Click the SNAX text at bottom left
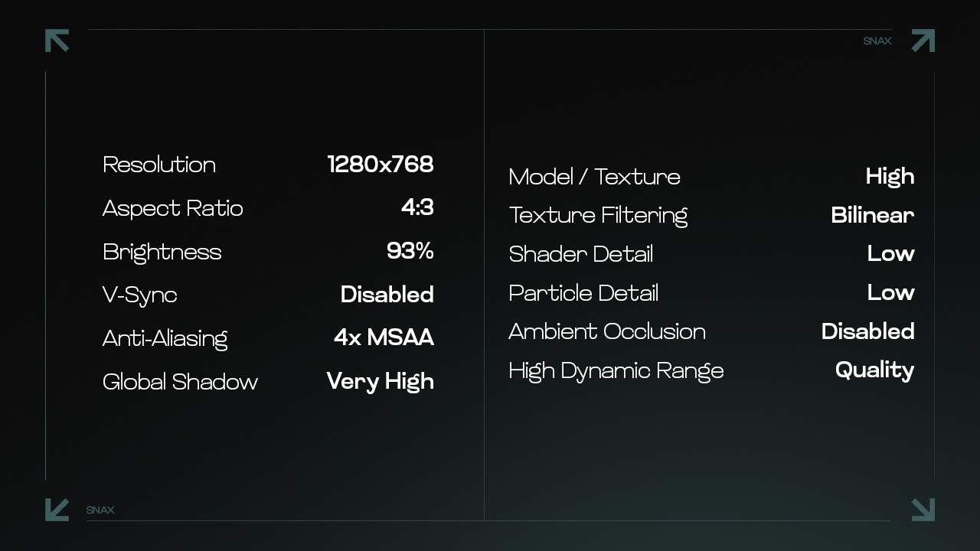Image resolution: width=980 pixels, height=551 pixels. coord(100,510)
